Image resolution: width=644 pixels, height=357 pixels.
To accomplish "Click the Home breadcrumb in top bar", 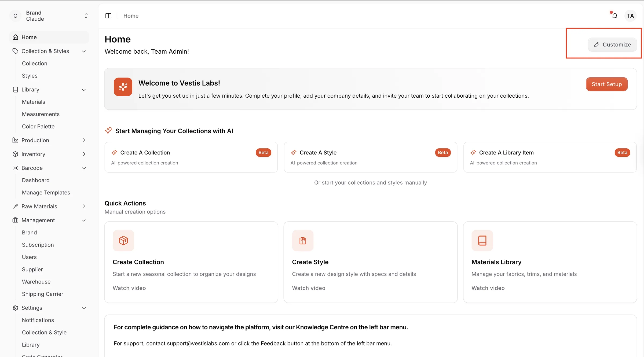I will point(131,16).
